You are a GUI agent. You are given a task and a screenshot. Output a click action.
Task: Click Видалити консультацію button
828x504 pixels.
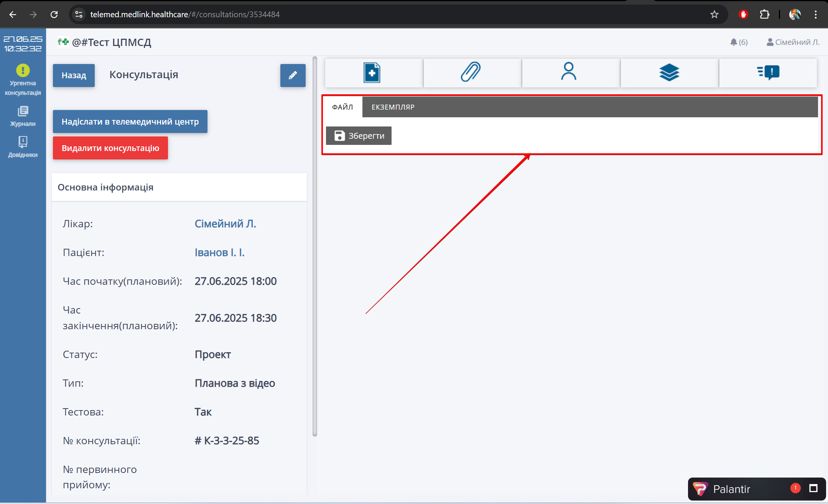point(110,148)
